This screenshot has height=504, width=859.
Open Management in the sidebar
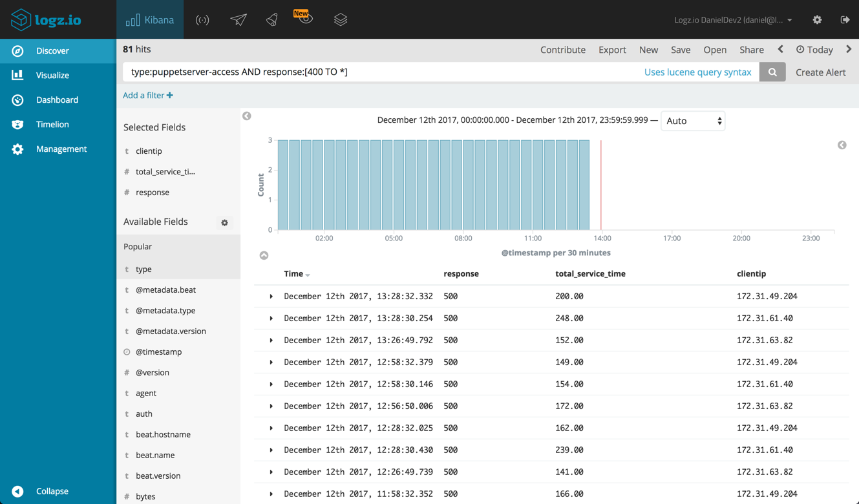58,149
